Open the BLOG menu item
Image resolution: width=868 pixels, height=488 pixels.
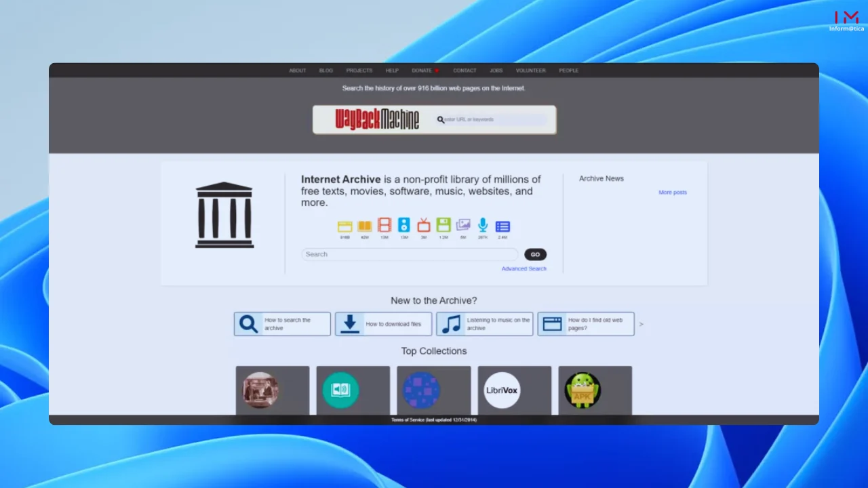(x=326, y=70)
